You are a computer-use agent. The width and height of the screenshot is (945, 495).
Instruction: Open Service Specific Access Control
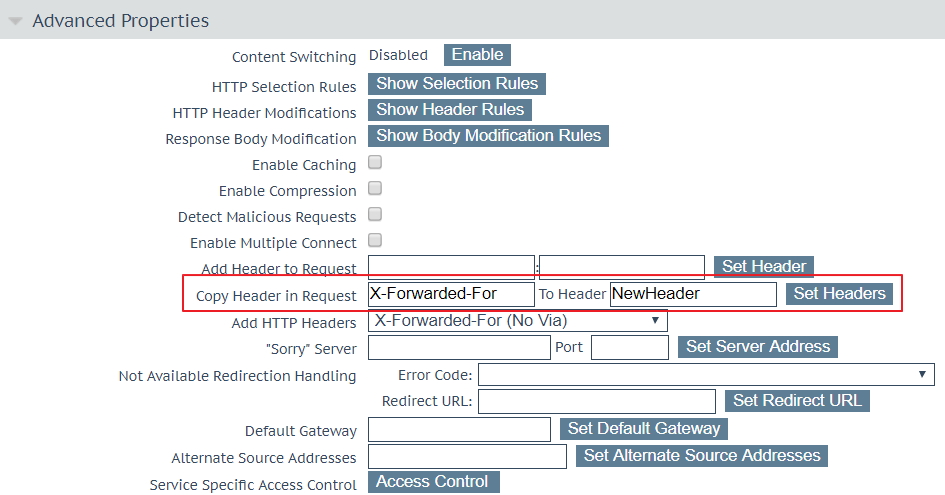pyautogui.click(x=432, y=482)
